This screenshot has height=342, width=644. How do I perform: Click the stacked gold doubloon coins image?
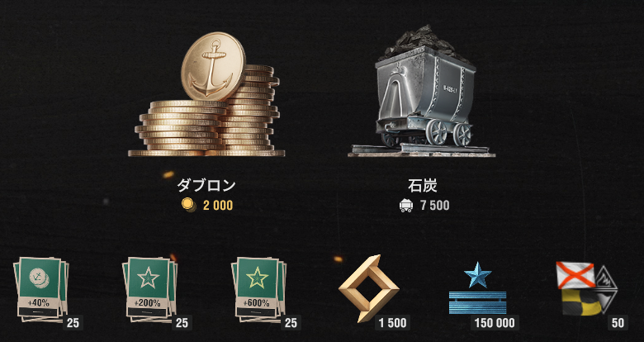(206, 94)
